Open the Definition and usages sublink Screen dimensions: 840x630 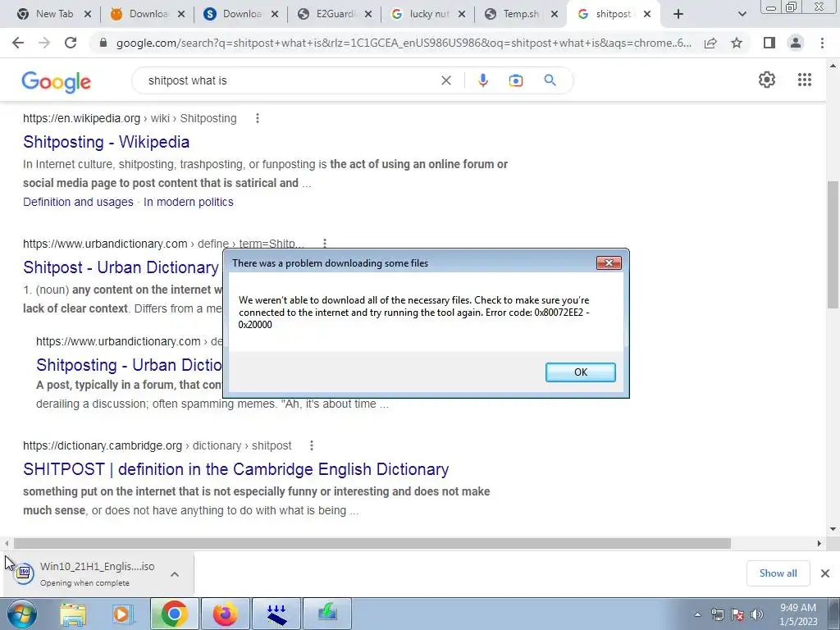78,202
